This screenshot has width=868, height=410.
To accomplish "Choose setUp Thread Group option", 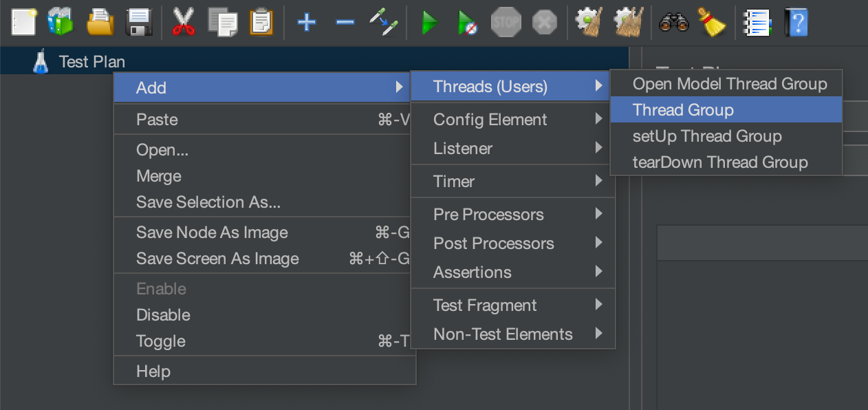I will (x=707, y=136).
